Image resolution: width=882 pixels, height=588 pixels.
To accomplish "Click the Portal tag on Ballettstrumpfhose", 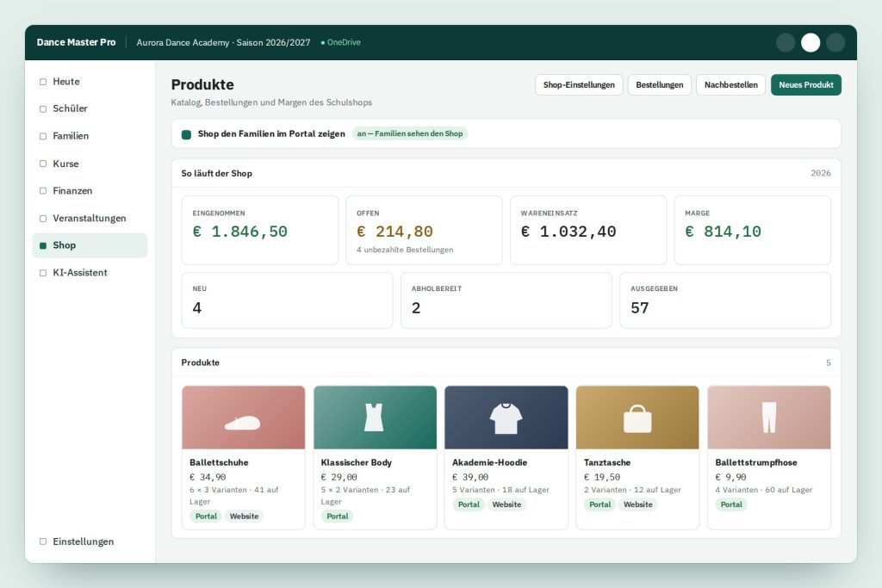I will tap(731, 504).
